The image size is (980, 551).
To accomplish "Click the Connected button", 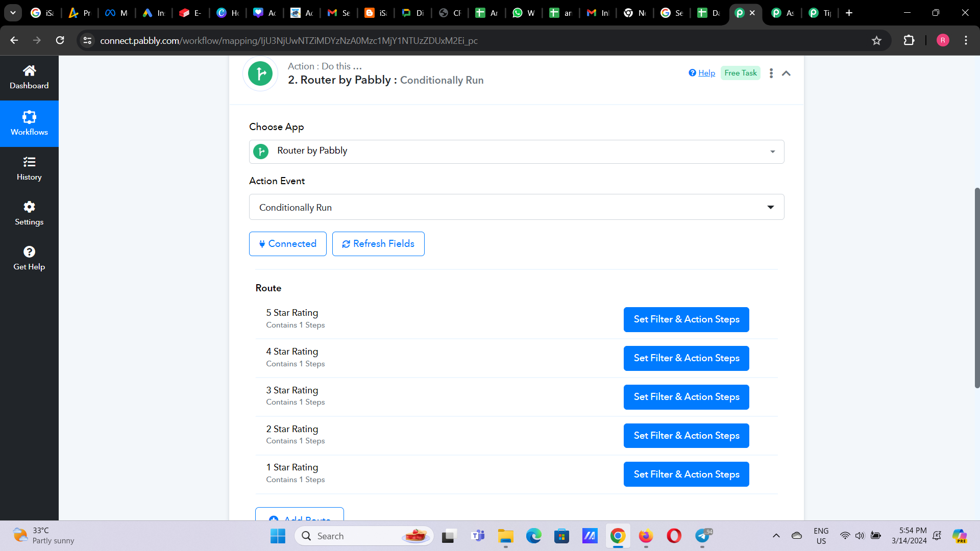I will pyautogui.click(x=288, y=244).
